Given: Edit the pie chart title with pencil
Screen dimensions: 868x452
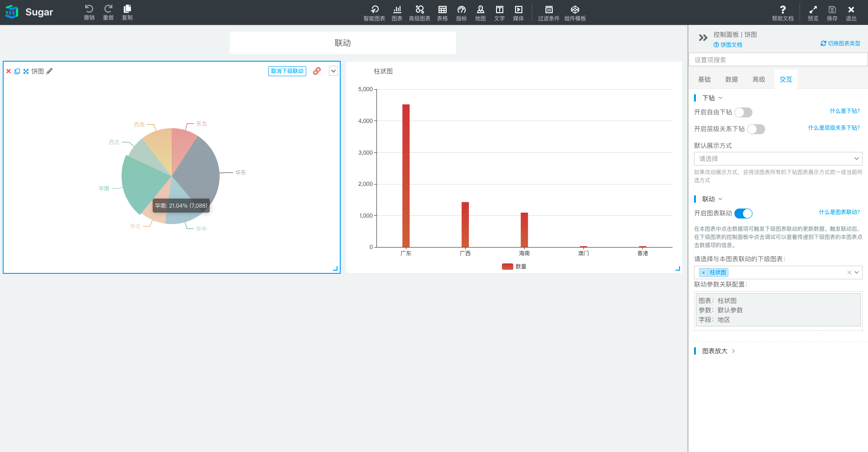Looking at the screenshot, I should click(x=49, y=71).
